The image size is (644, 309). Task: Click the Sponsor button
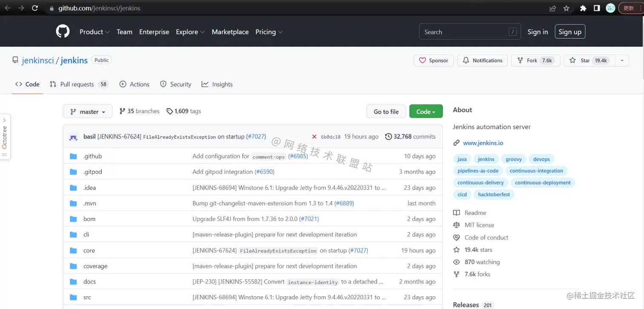(x=434, y=60)
